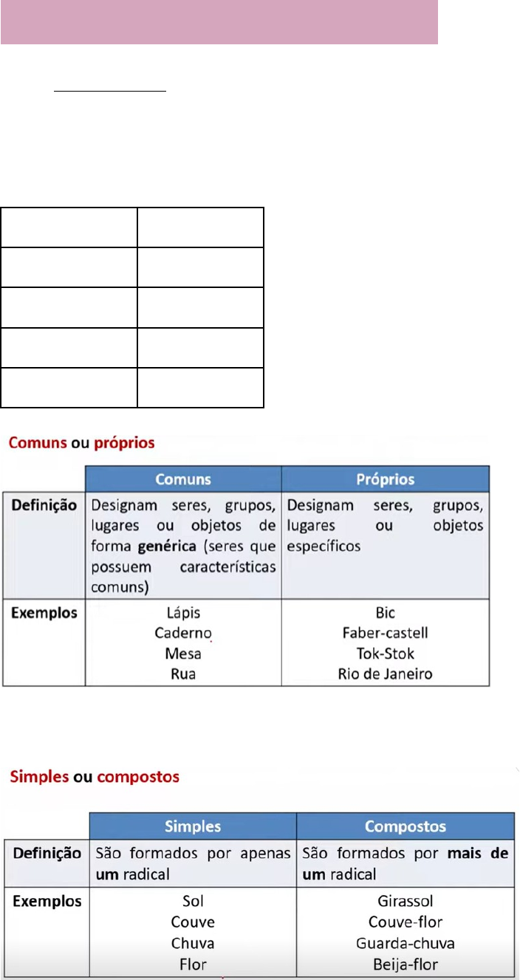Select "Rio de Janeiro" in the Próprios column

point(385,674)
